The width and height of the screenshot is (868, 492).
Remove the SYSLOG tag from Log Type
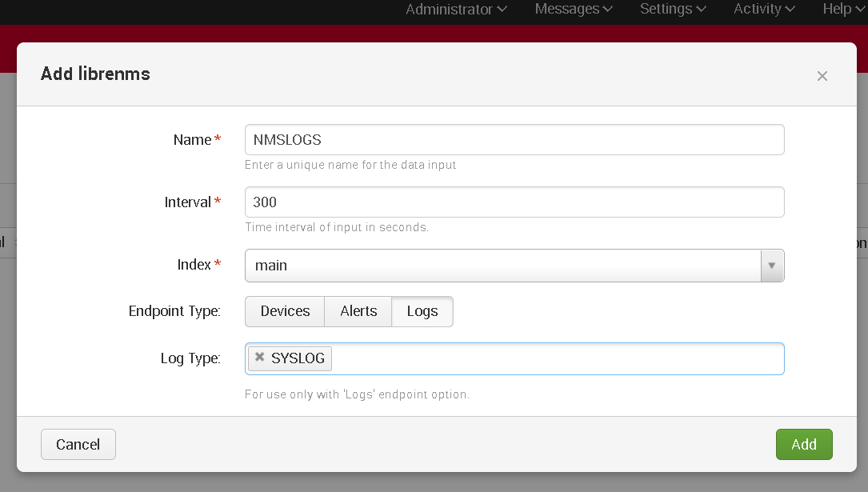click(x=259, y=357)
